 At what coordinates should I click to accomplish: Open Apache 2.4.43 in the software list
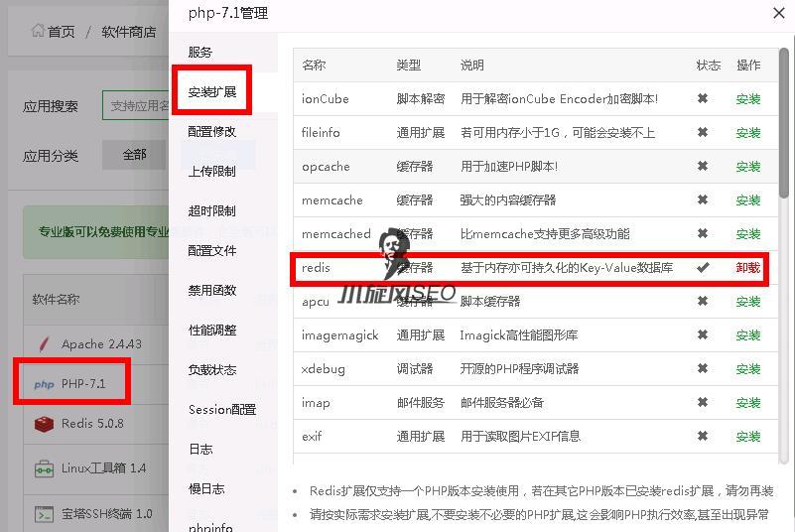click(101, 344)
